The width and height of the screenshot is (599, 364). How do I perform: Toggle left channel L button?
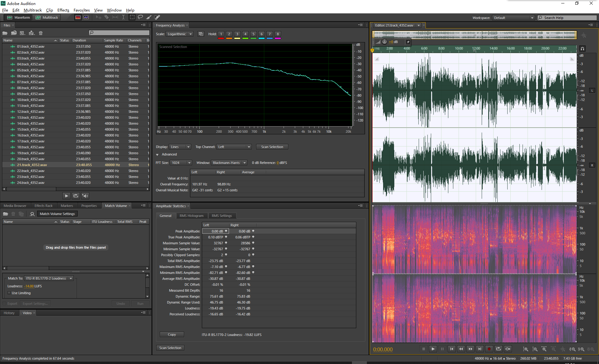click(x=592, y=91)
